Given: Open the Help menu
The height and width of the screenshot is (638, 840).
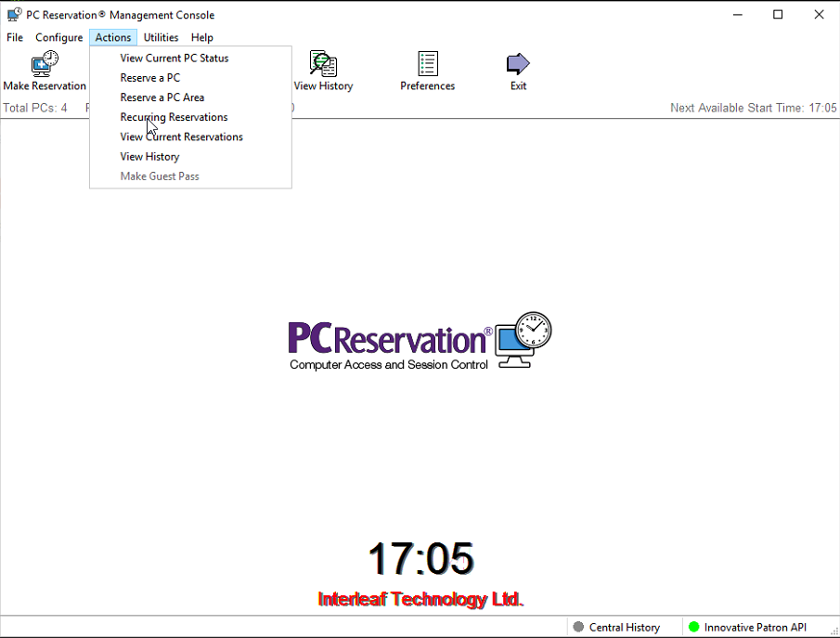Looking at the screenshot, I should [202, 37].
